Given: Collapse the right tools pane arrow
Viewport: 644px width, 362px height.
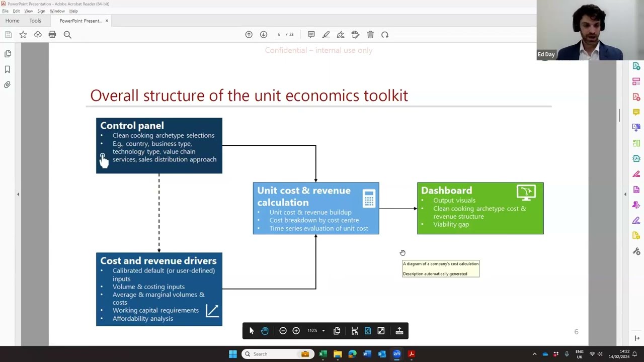Looking at the screenshot, I should point(625,194).
